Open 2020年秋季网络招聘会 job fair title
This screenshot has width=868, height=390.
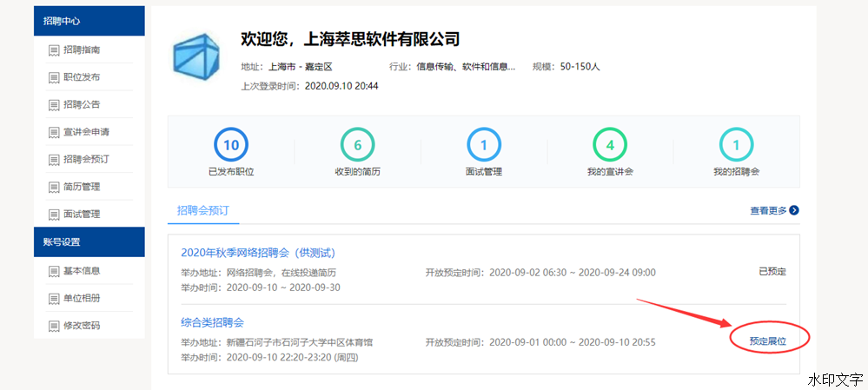tap(258, 253)
